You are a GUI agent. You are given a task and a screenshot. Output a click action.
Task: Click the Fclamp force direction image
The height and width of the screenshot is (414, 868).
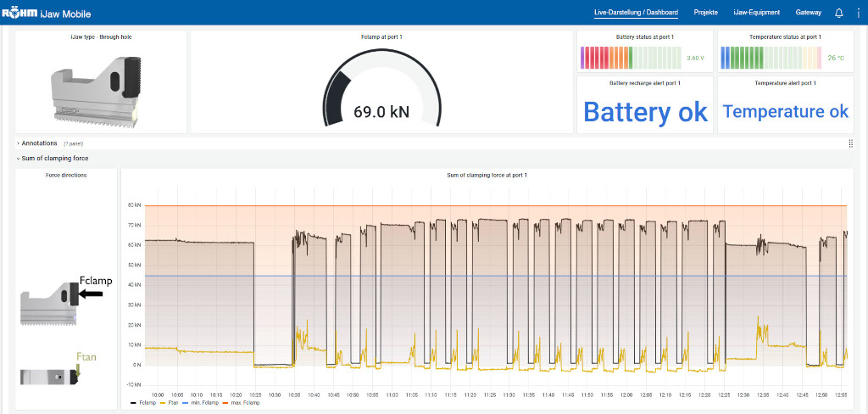(66, 299)
